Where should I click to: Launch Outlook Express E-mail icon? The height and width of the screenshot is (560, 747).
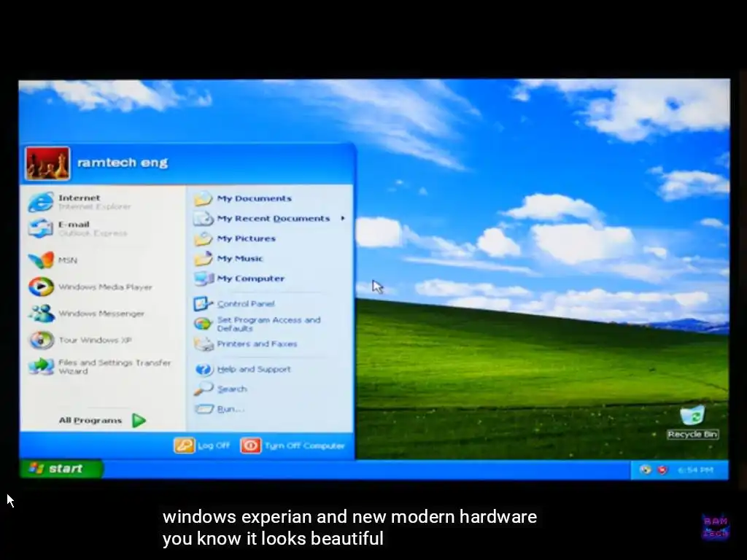[x=41, y=228]
